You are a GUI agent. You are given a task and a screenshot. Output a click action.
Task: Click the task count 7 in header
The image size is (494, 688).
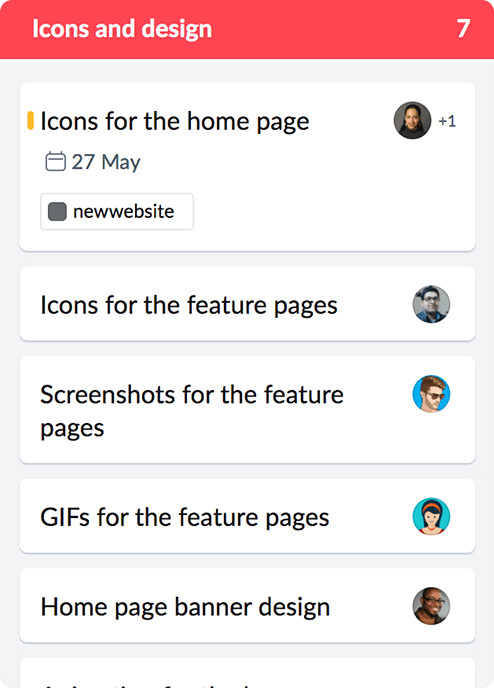[x=463, y=29]
